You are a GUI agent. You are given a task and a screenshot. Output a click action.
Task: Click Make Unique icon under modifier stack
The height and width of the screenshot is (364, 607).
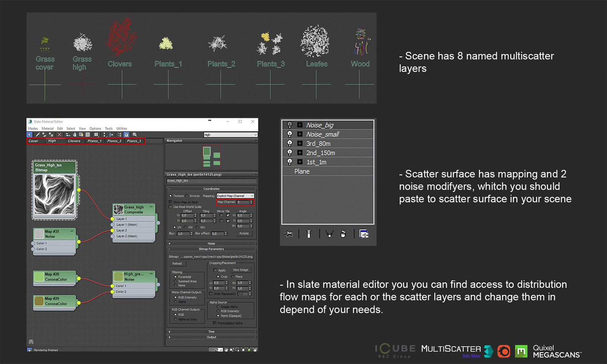pyautogui.click(x=329, y=234)
